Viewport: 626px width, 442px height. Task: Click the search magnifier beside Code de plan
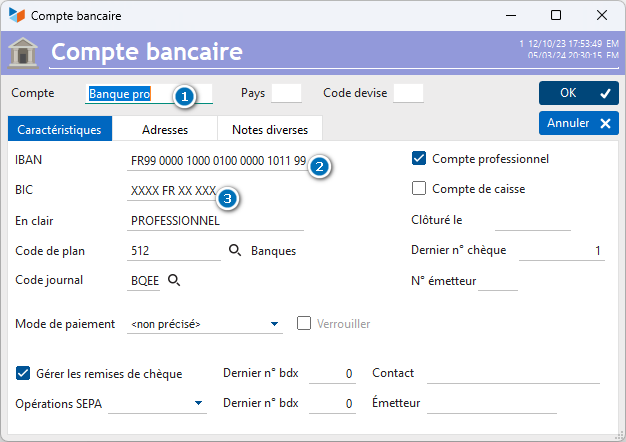pyautogui.click(x=235, y=250)
